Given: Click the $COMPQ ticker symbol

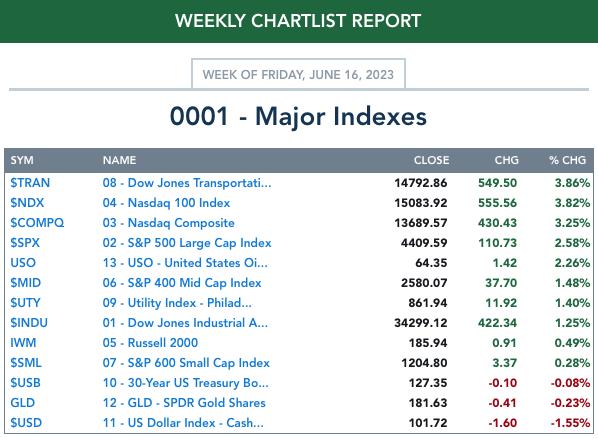Looking at the screenshot, I should 37,223.
